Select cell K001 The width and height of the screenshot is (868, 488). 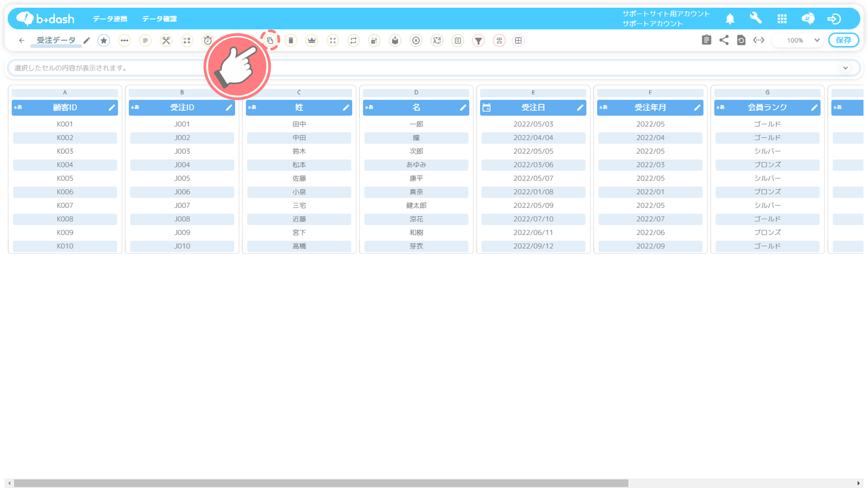click(x=65, y=124)
